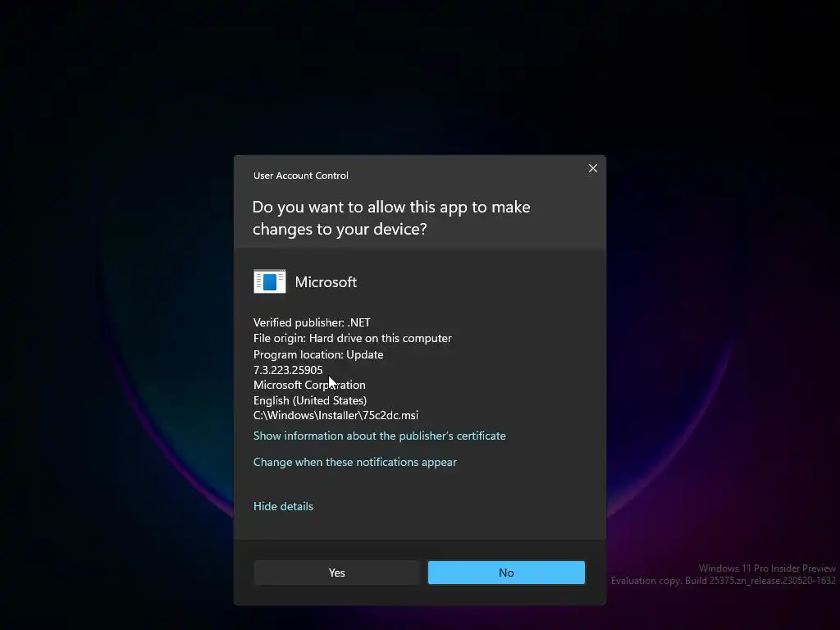
Task: Click the version number 7.3.223.25905
Action: click(288, 370)
